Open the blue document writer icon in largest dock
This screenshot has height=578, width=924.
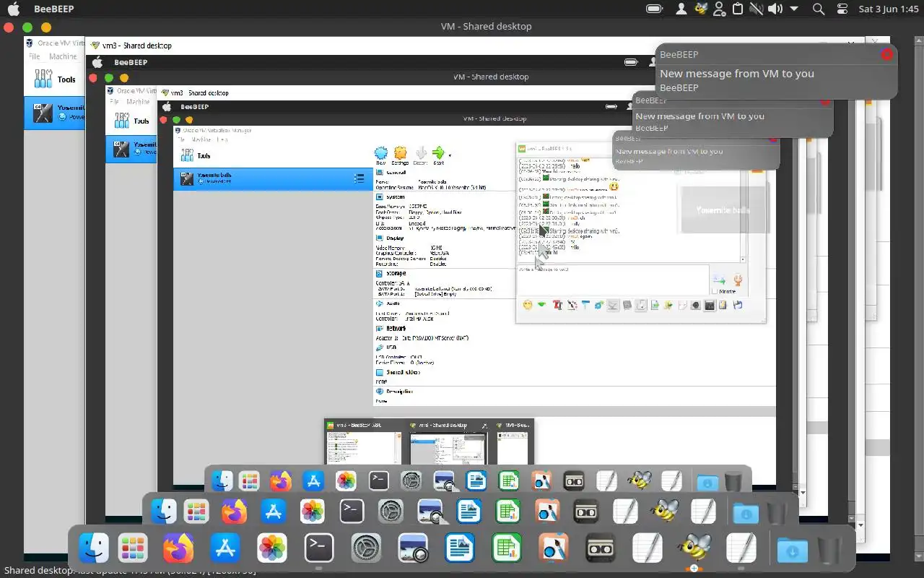pos(459,548)
